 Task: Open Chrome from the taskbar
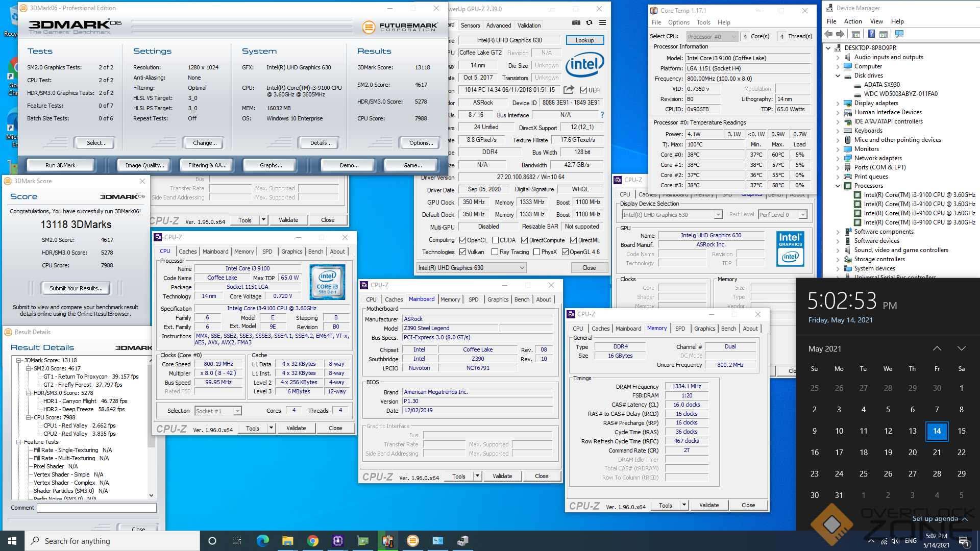[x=312, y=541]
